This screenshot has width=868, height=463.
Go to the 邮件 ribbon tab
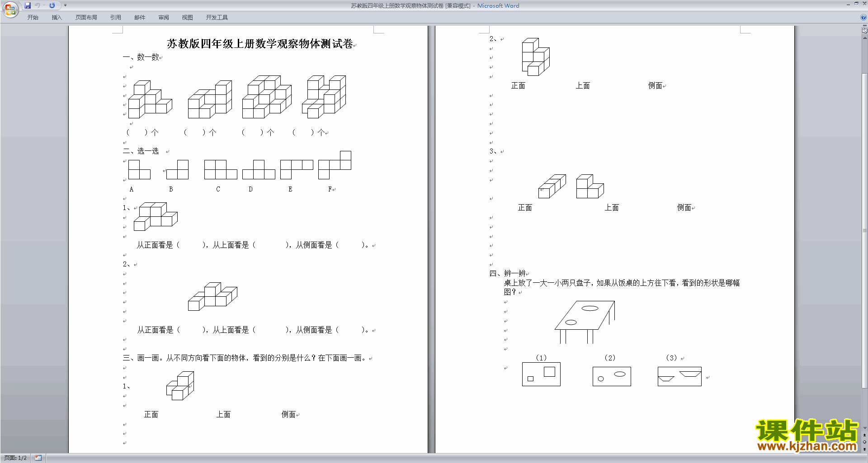(140, 17)
